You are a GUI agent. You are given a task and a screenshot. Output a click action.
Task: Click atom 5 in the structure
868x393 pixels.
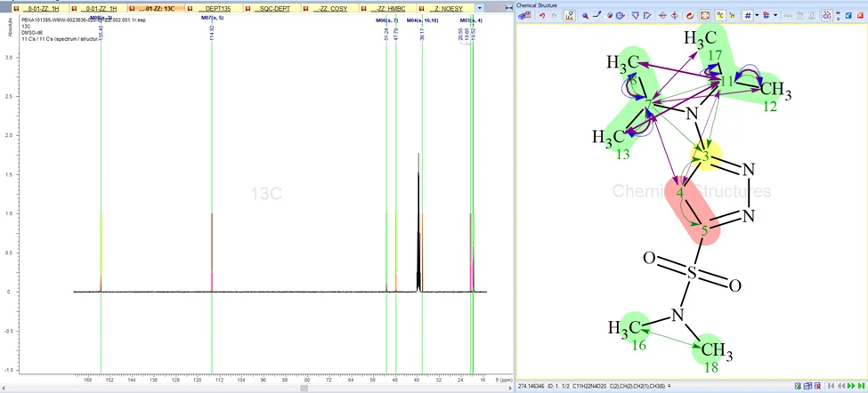pos(704,230)
